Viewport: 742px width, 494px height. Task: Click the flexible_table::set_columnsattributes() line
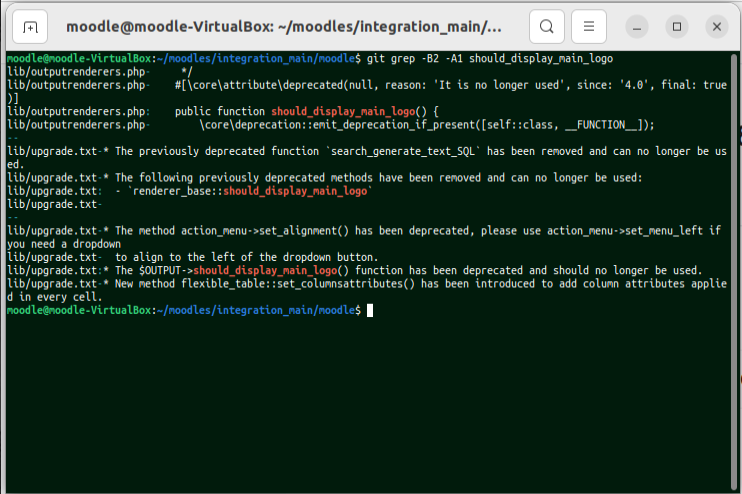click(x=367, y=291)
